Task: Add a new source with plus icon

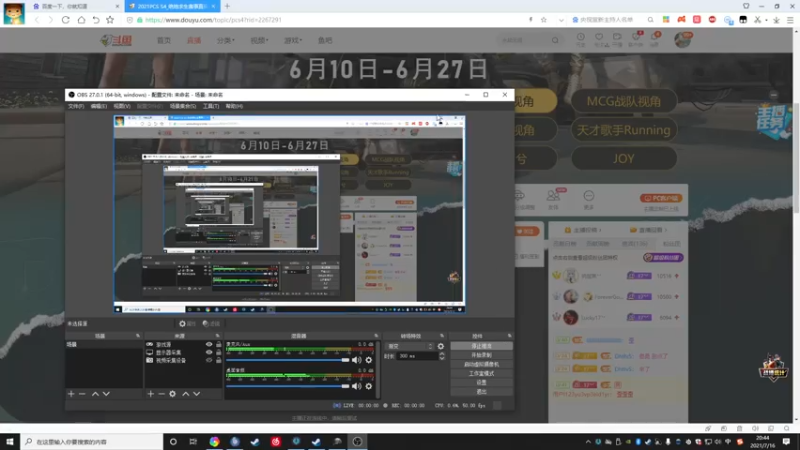Action: click(x=151, y=394)
